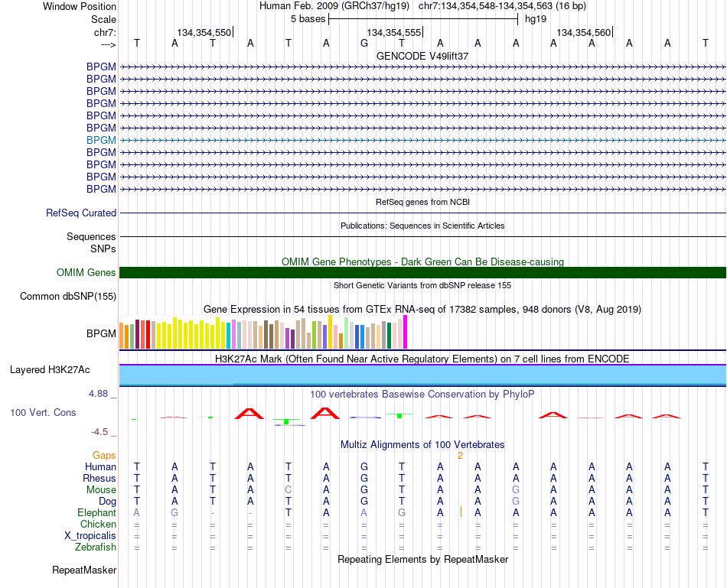Click the '5 bases' scale bar label
Screen dimensions: 727x588
(308, 19)
